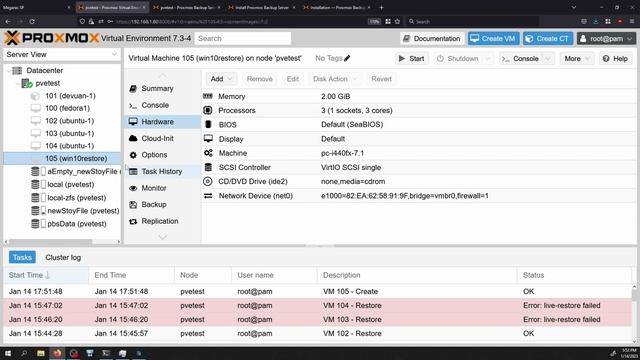Open the Shutdown dropdown arrow
The height and width of the screenshot is (360, 640).
(488, 59)
